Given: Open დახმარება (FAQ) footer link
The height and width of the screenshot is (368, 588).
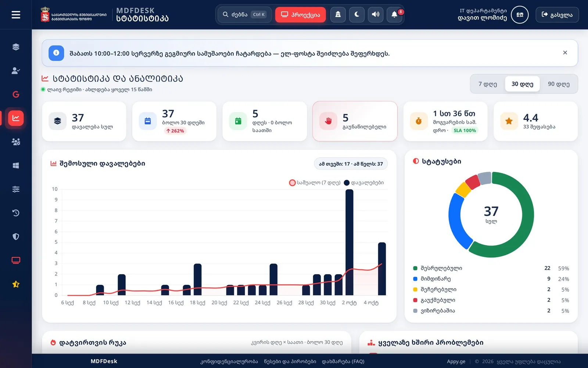Looking at the screenshot, I should (x=343, y=361).
